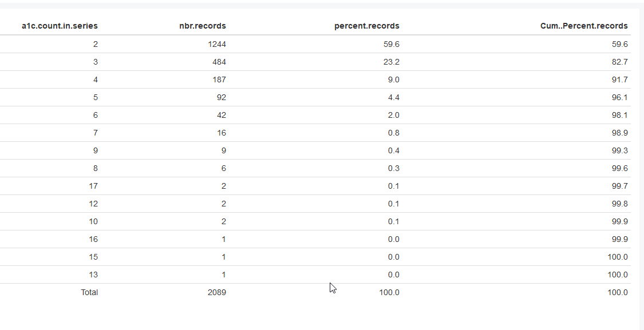Image resolution: width=644 pixels, height=330 pixels.
Task: Click the Total row label
Action: [x=89, y=292]
